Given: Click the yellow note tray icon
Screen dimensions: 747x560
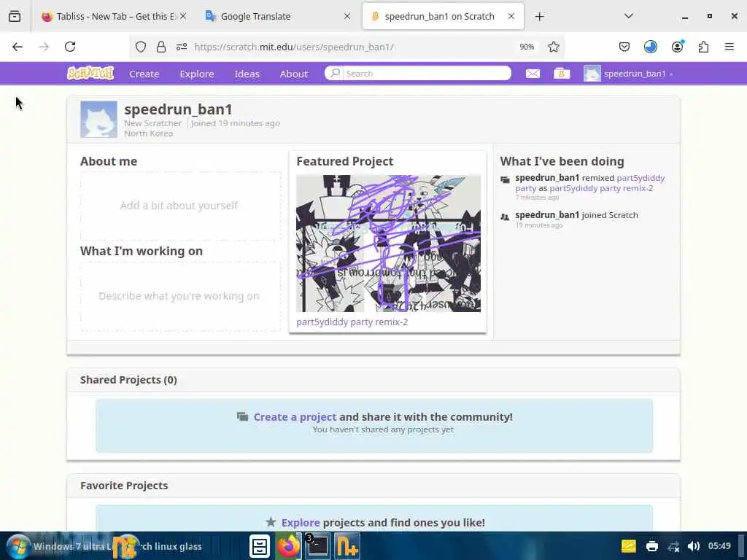Looking at the screenshot, I should (x=628, y=546).
